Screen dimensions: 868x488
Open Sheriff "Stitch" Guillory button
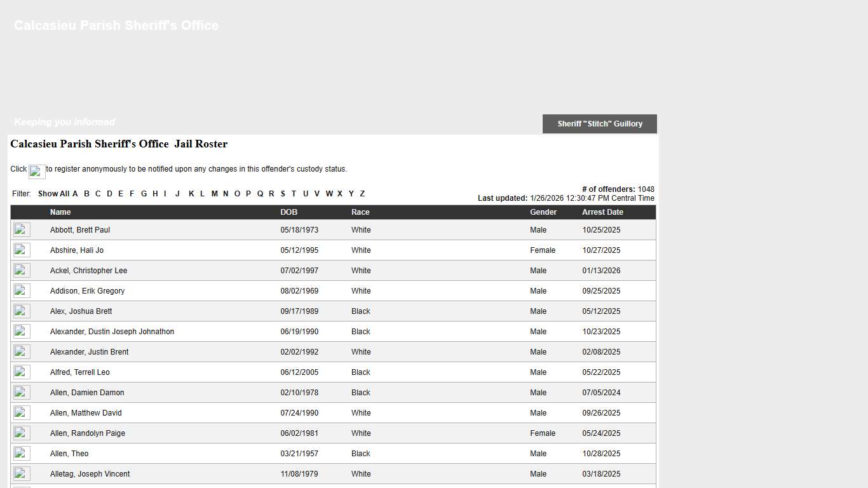[599, 124]
